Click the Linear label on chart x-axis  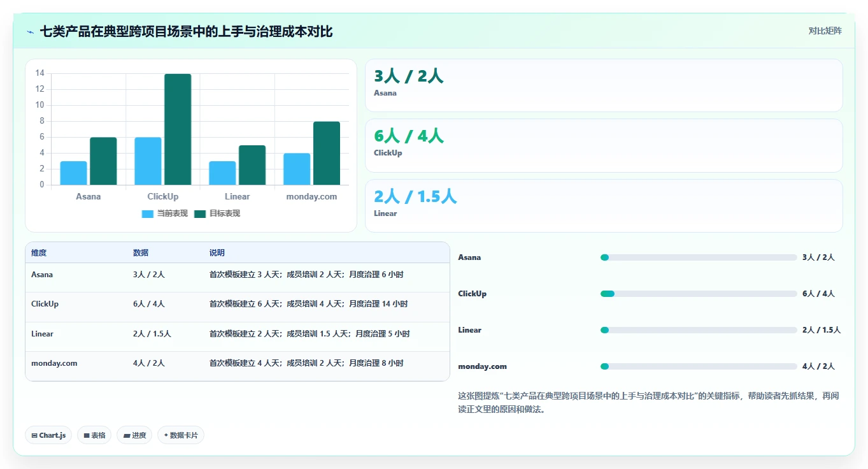237,196
